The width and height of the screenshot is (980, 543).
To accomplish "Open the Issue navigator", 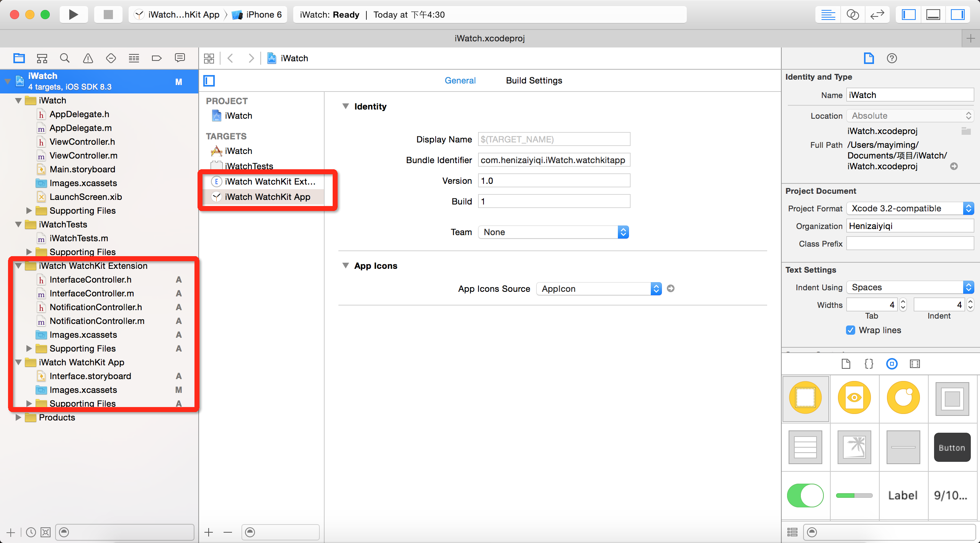I will click(x=88, y=58).
